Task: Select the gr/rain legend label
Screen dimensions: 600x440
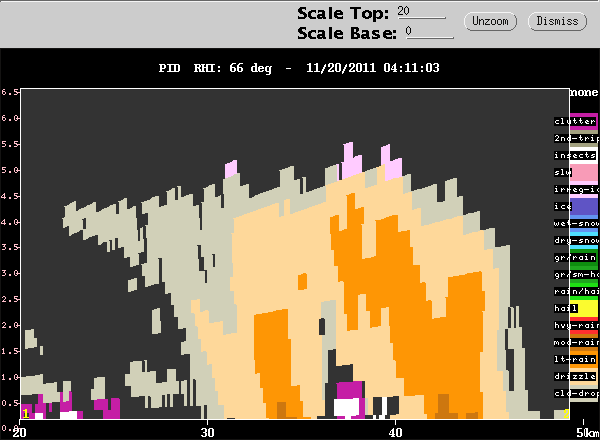Action: pyautogui.click(x=575, y=257)
